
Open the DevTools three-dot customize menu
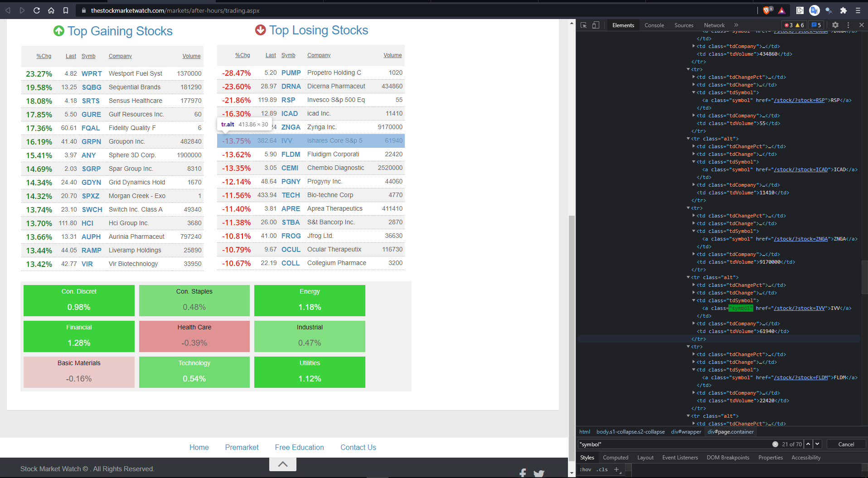tap(849, 25)
